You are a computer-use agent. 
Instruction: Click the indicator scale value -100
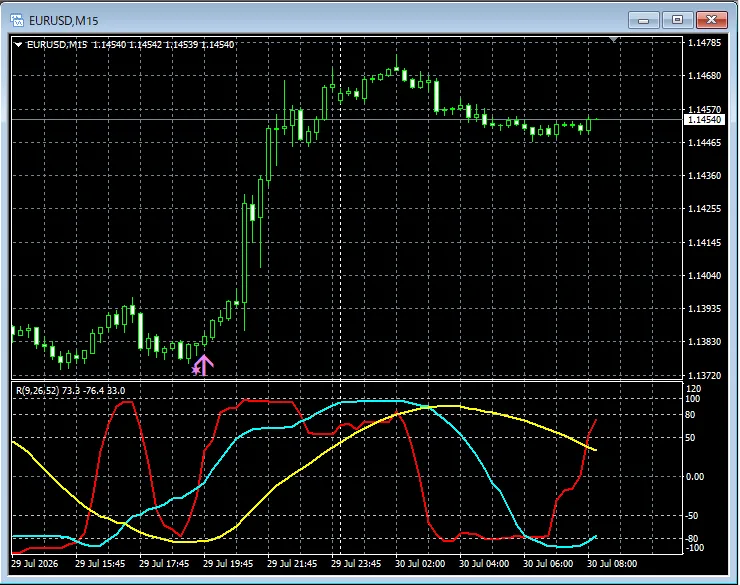tap(694, 548)
